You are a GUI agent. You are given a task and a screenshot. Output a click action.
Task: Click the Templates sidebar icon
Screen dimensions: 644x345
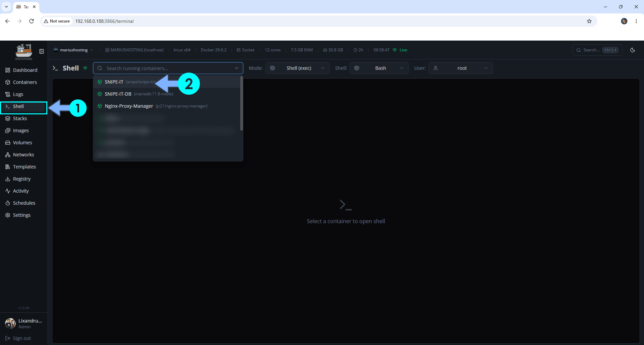tap(8, 167)
